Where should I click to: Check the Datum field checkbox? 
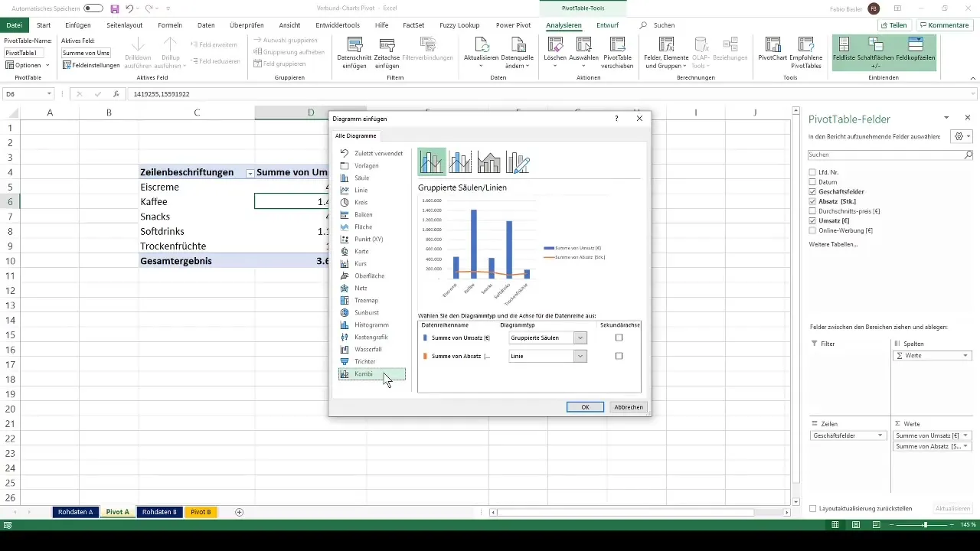pos(812,181)
